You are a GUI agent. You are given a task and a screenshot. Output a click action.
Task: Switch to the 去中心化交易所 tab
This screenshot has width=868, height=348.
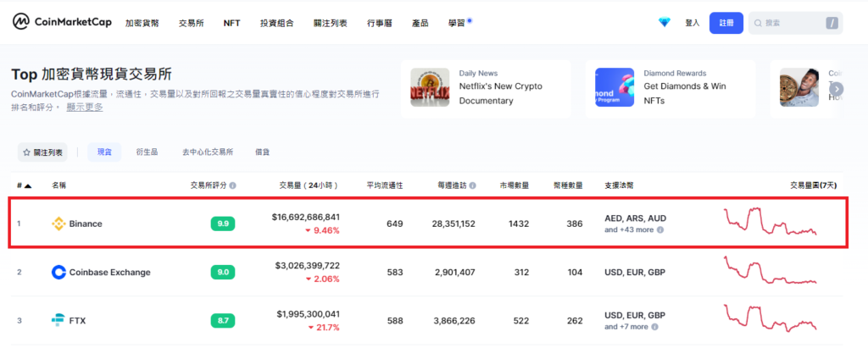[207, 152]
